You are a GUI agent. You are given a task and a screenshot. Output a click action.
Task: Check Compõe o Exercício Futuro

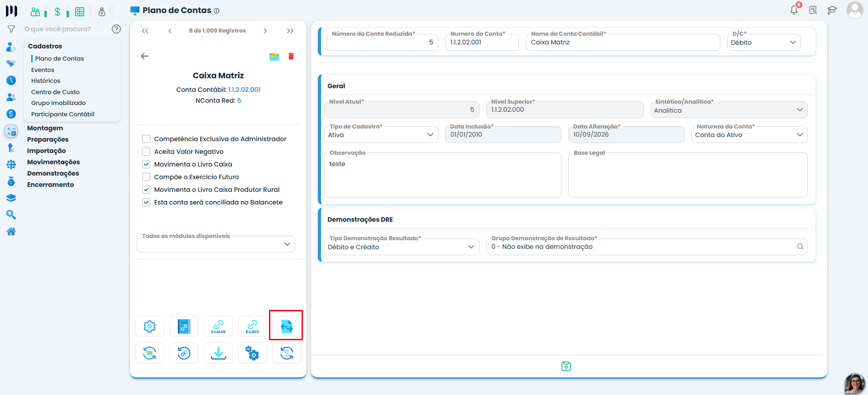coord(146,177)
